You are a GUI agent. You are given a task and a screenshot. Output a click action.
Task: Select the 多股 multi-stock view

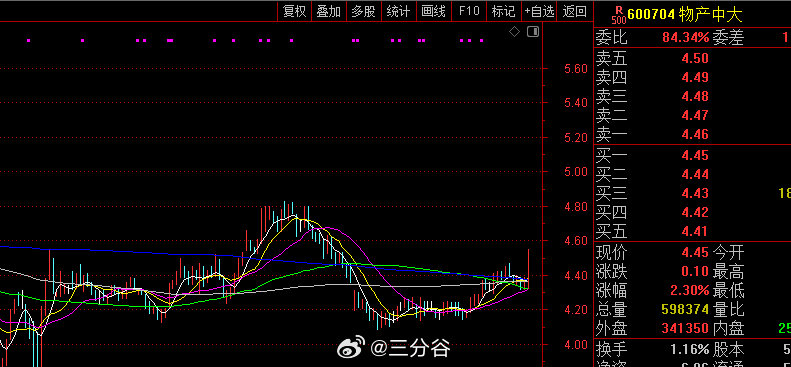click(364, 11)
